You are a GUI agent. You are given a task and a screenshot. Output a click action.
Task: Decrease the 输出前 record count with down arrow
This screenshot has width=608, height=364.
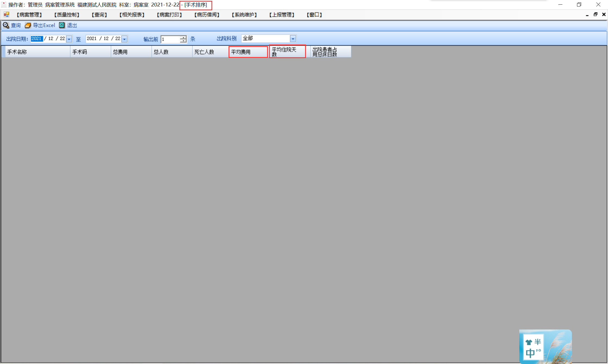pos(183,41)
